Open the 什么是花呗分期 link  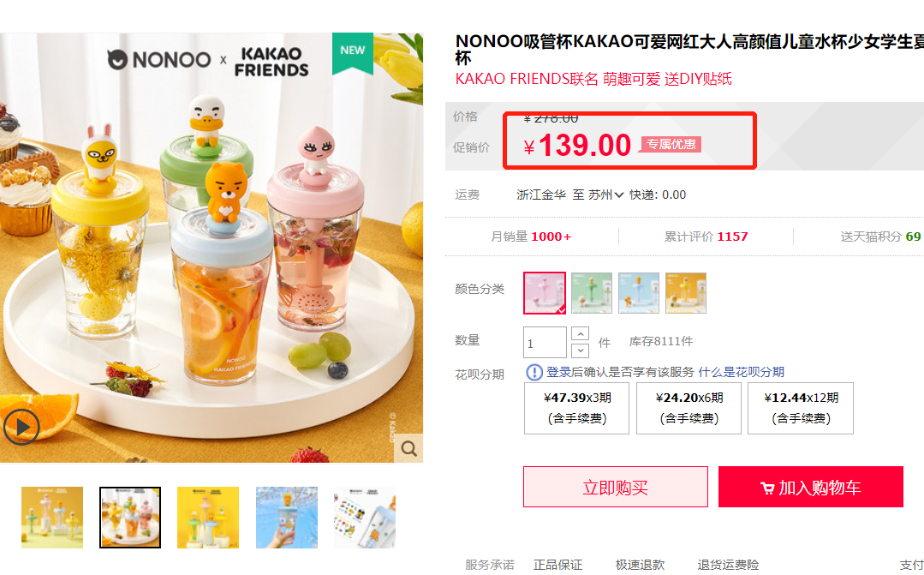pyautogui.click(x=742, y=372)
